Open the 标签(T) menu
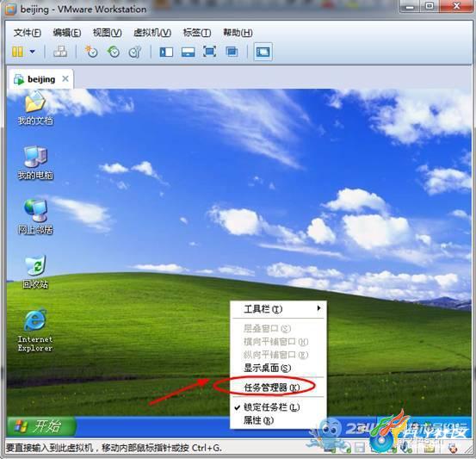Viewport: 476px width, 459px height. [197, 32]
